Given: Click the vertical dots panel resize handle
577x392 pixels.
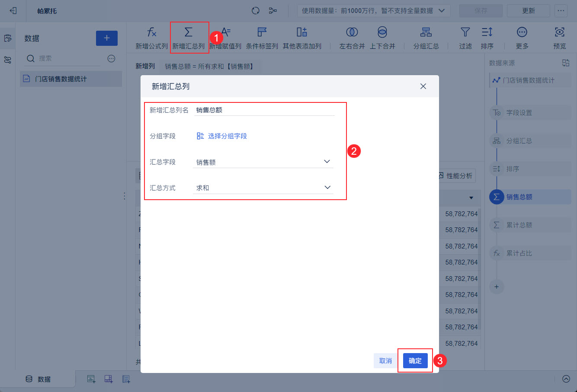Looking at the screenshot, I should coord(125,196).
